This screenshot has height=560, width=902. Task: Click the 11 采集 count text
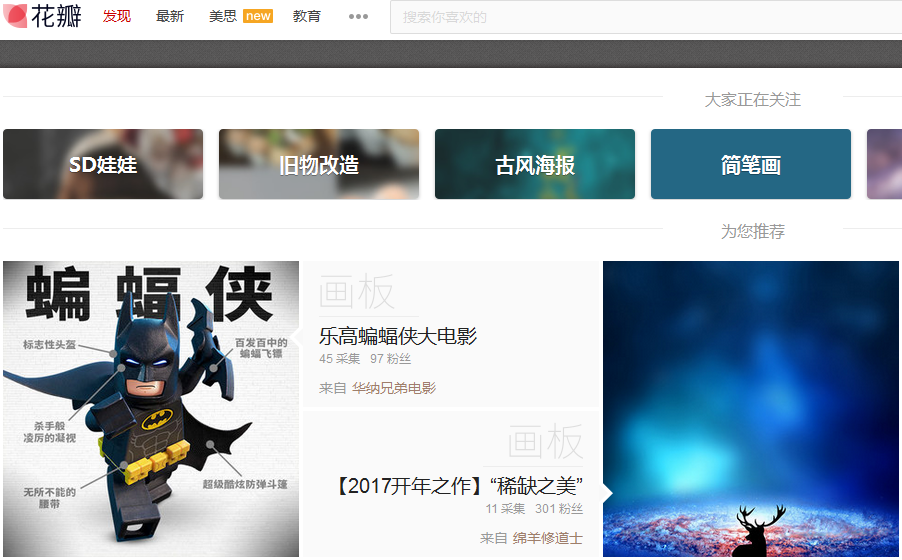pyautogui.click(x=505, y=509)
